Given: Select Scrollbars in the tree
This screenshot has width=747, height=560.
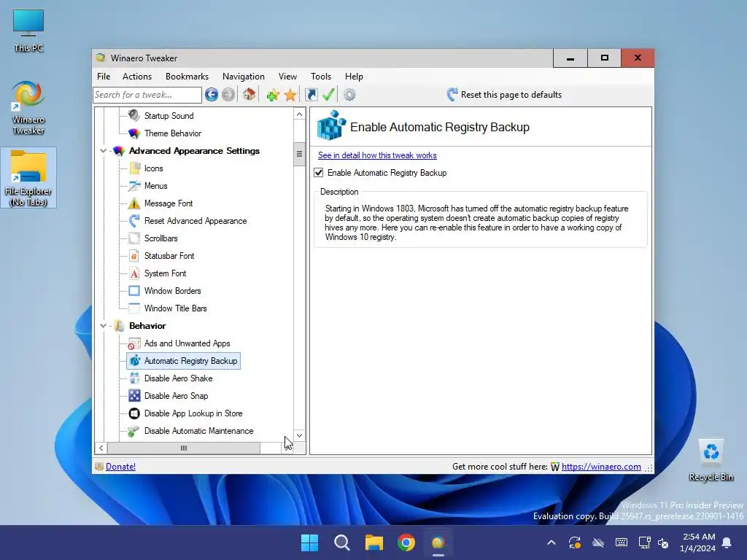Looking at the screenshot, I should tap(161, 238).
